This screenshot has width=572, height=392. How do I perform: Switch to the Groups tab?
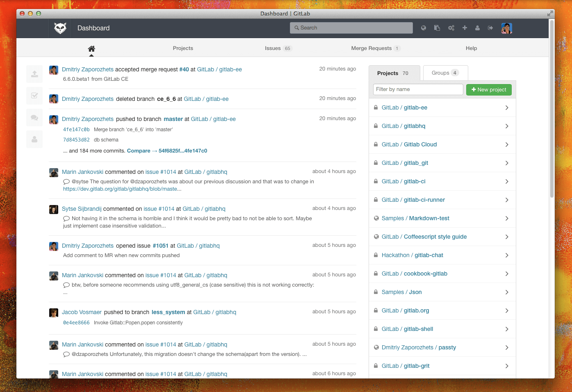[445, 73]
